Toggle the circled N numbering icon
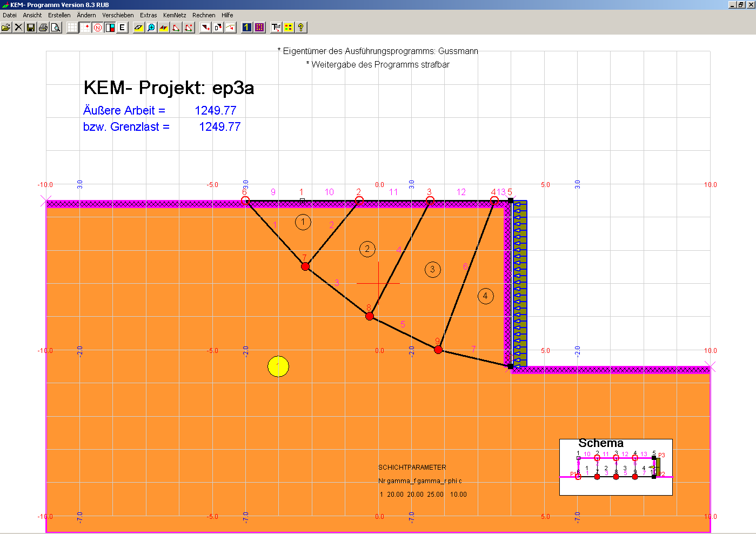 coord(97,27)
